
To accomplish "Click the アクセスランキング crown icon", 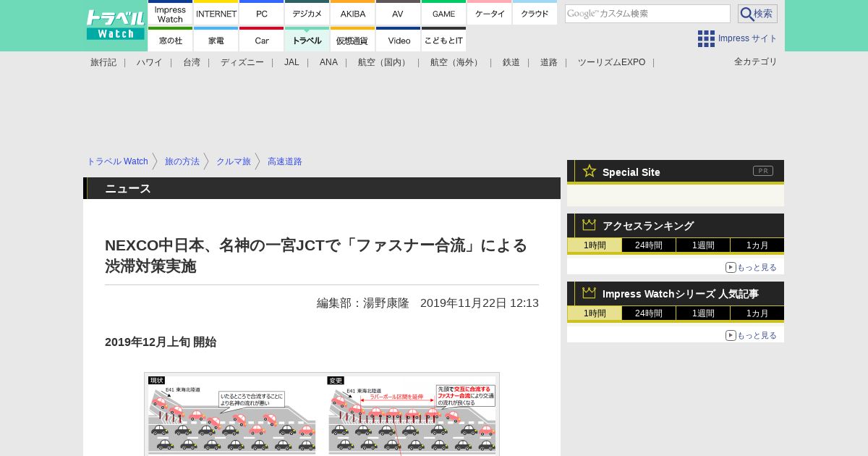I will click(x=590, y=224).
